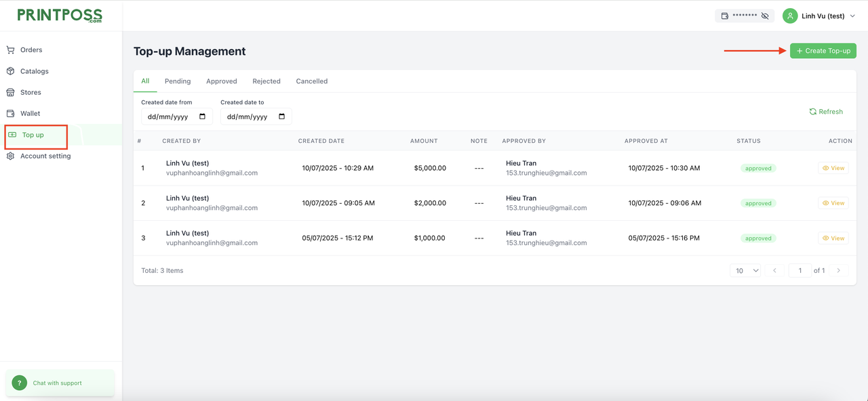This screenshot has width=868, height=401.
Task: Select the Rejected tab
Action: click(x=266, y=81)
